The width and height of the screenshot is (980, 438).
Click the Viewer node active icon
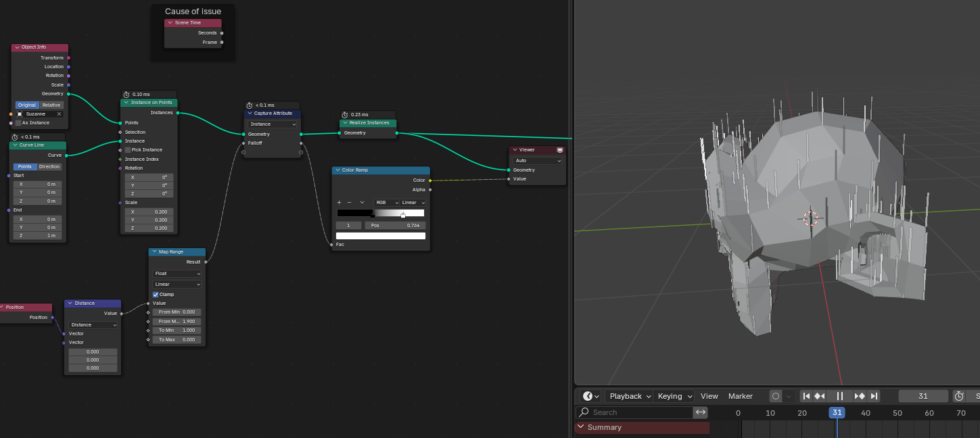pyautogui.click(x=560, y=149)
